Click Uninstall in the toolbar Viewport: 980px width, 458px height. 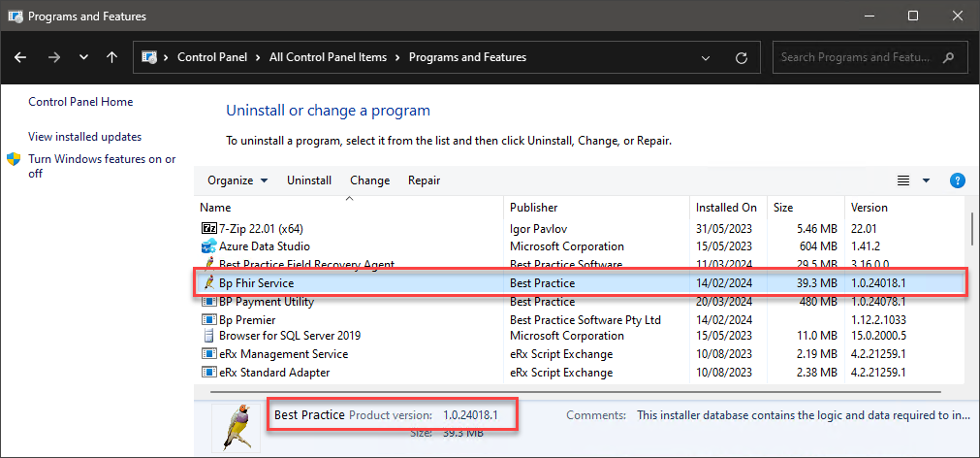(309, 180)
